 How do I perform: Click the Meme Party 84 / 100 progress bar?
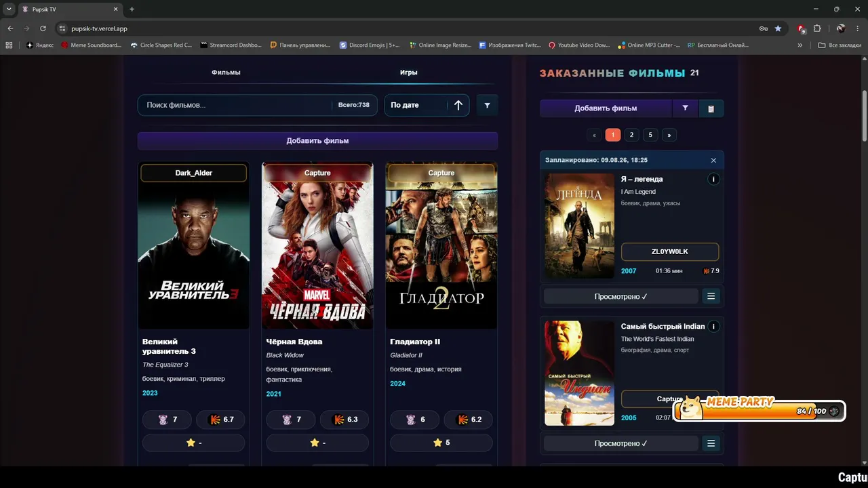point(759,411)
